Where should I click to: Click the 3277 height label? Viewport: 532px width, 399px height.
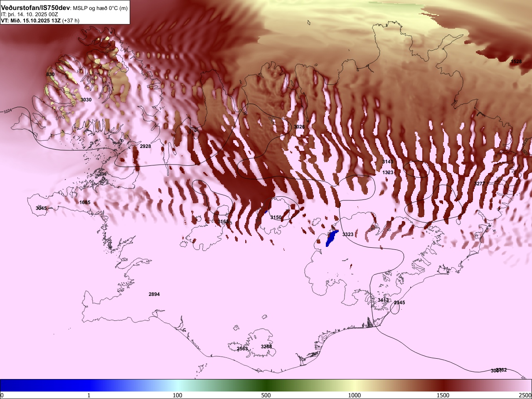click(479, 184)
